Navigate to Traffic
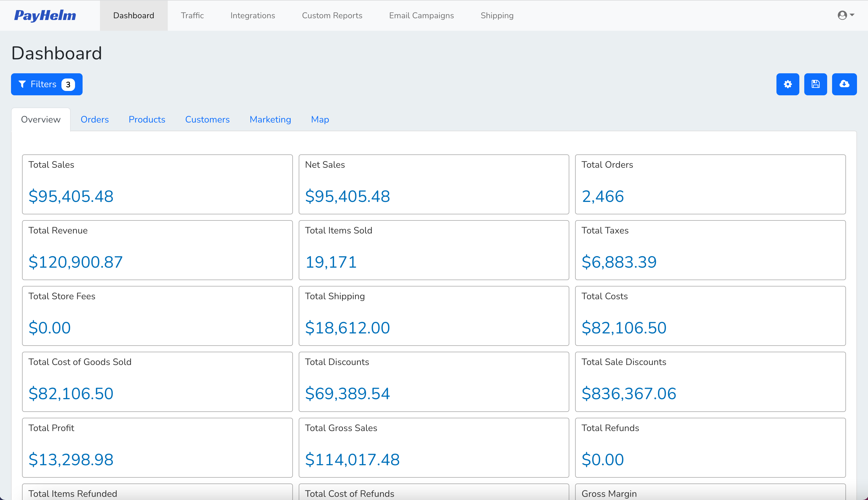Screen dimensions: 868x500 tap(192, 15)
